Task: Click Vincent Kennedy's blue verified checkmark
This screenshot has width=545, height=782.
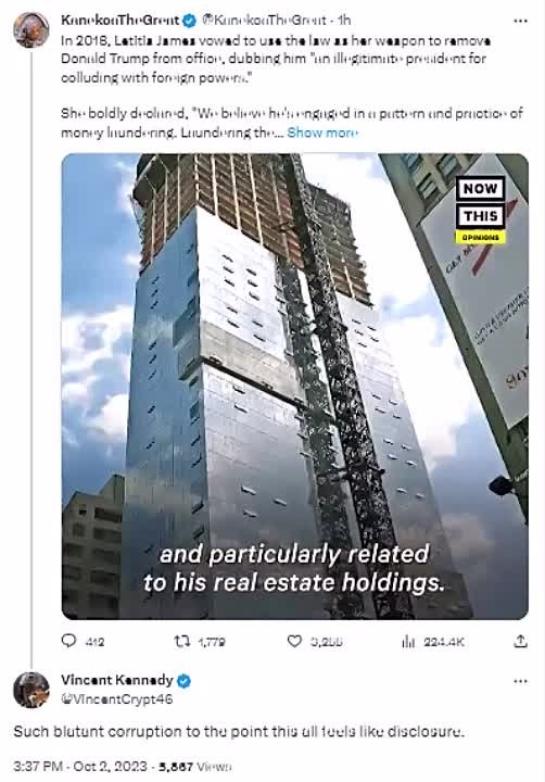Action: pos(184,681)
